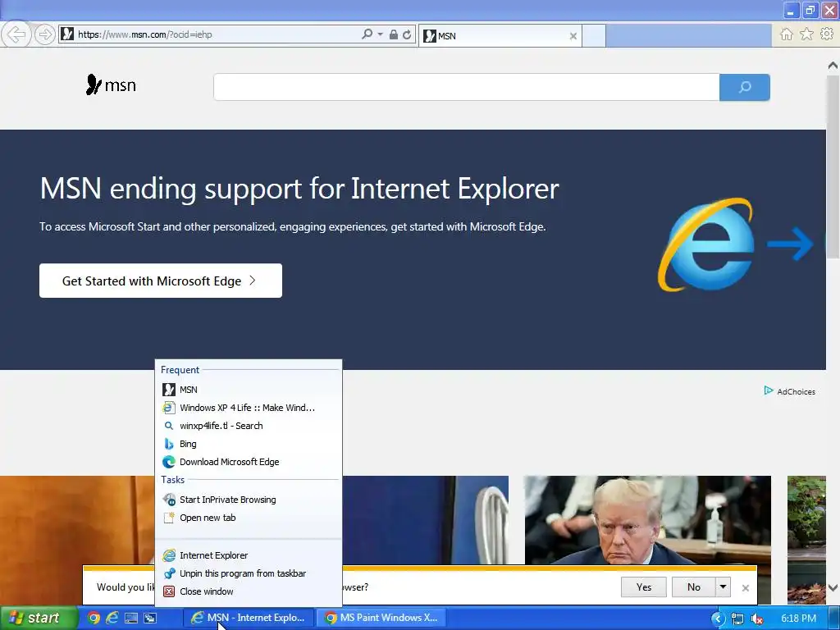
Task: Click the search magnifier in address bar
Action: (367, 34)
